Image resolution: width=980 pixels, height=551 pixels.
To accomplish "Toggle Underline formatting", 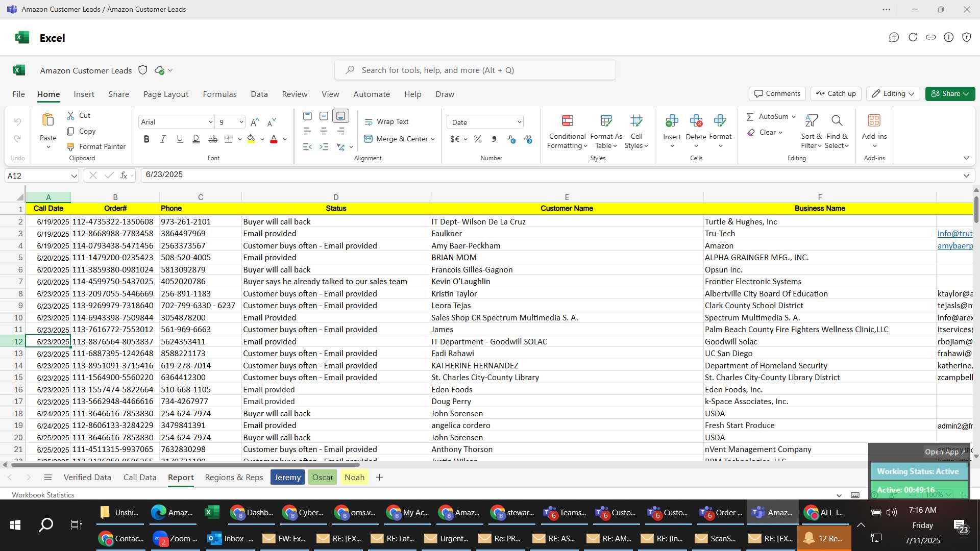I will 180,139.
